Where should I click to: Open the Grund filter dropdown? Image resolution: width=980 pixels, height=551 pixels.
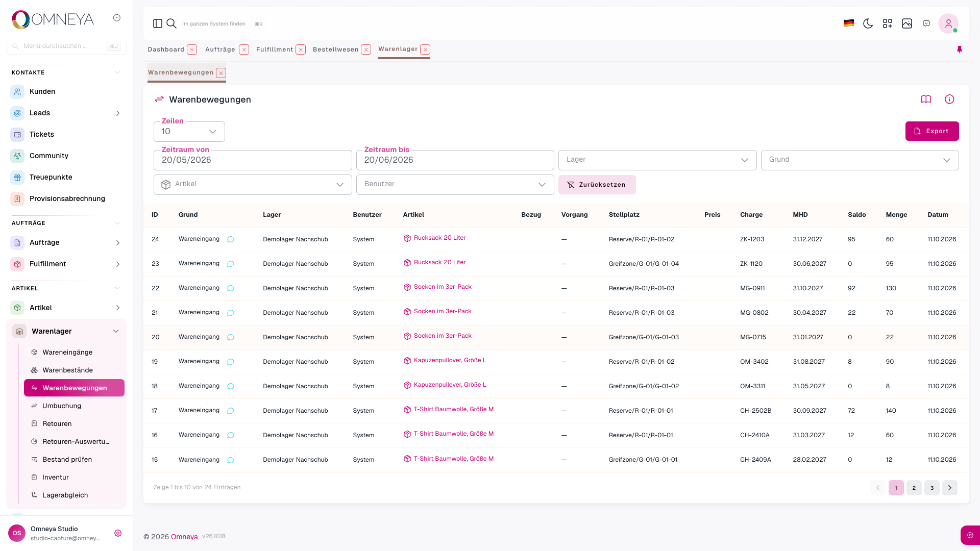coord(860,160)
